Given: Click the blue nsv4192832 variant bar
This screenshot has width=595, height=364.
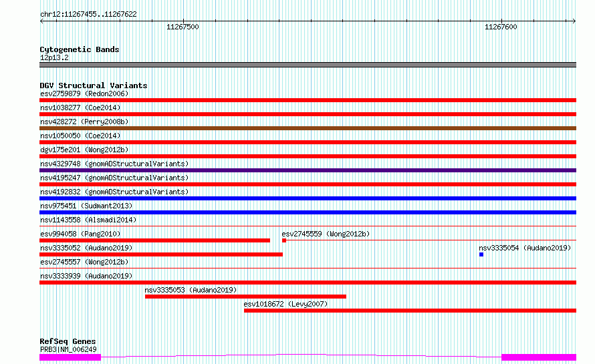Looking at the screenshot, I should coord(308,198).
